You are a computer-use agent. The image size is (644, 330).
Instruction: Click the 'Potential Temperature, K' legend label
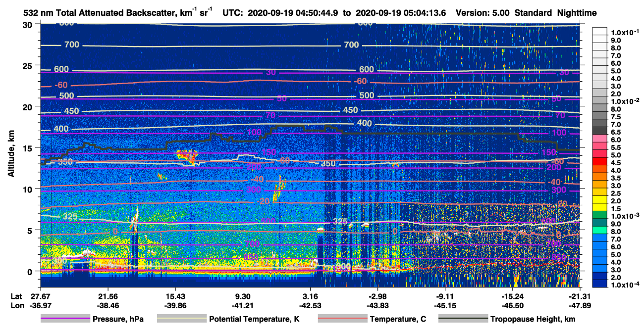coord(254,320)
